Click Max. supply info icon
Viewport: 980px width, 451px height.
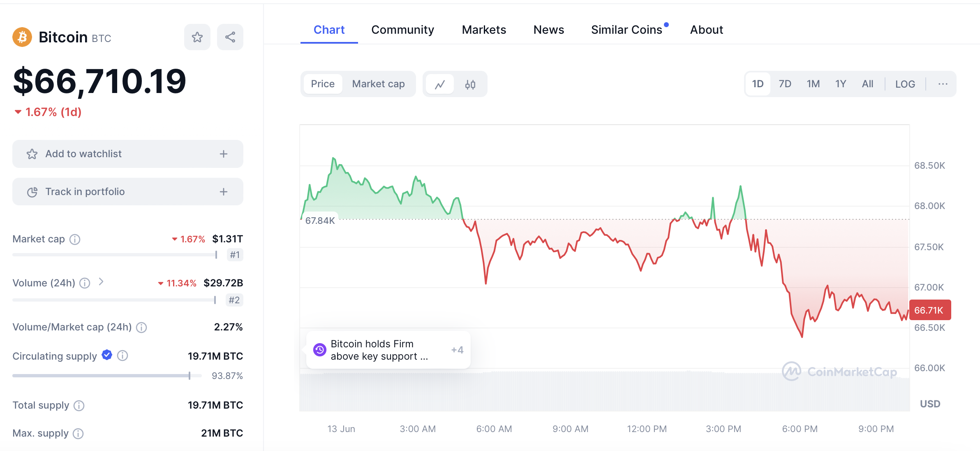click(78, 434)
